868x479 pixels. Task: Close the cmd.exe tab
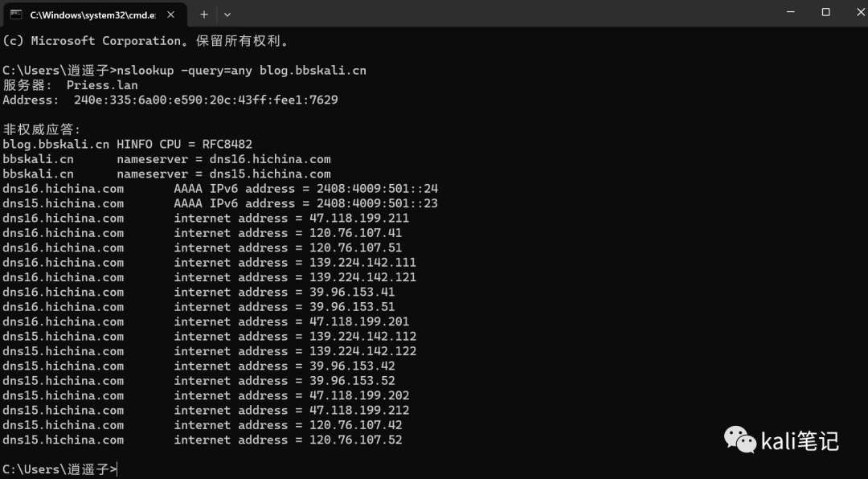pos(171,15)
